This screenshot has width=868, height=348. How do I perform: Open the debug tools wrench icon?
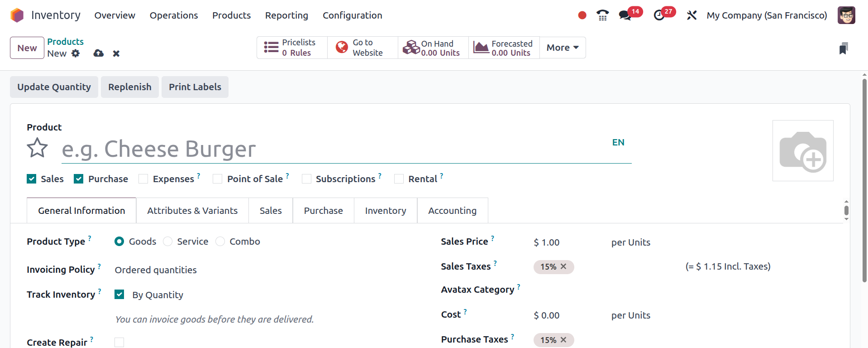point(691,15)
